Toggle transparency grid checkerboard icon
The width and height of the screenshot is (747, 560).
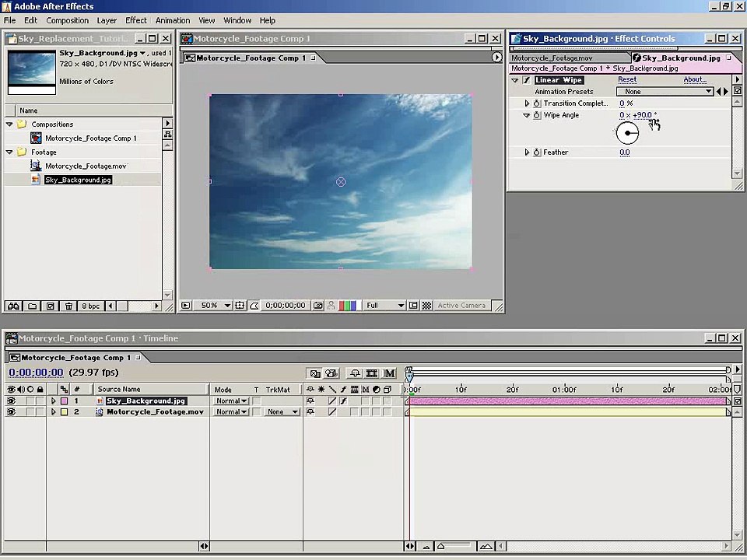pyautogui.click(x=427, y=305)
